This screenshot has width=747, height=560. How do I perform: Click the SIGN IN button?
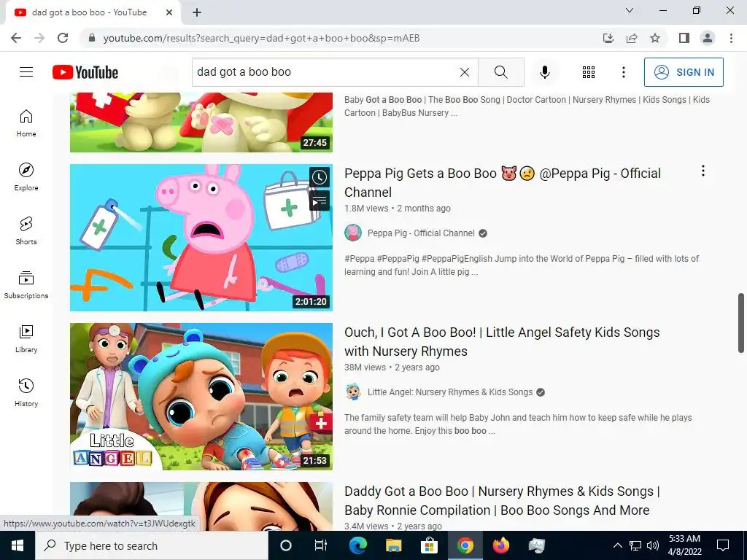pyautogui.click(x=683, y=72)
